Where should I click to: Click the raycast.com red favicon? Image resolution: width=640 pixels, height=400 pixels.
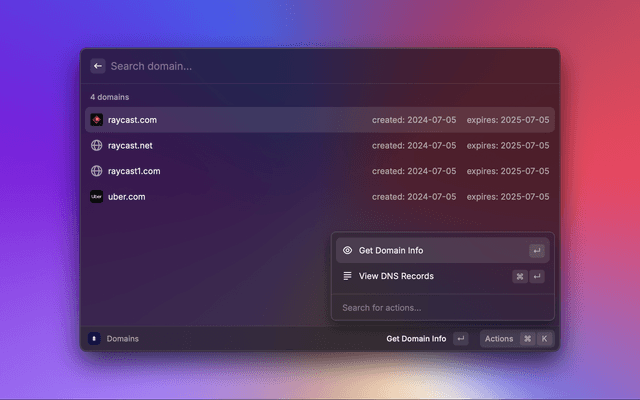[x=96, y=120]
